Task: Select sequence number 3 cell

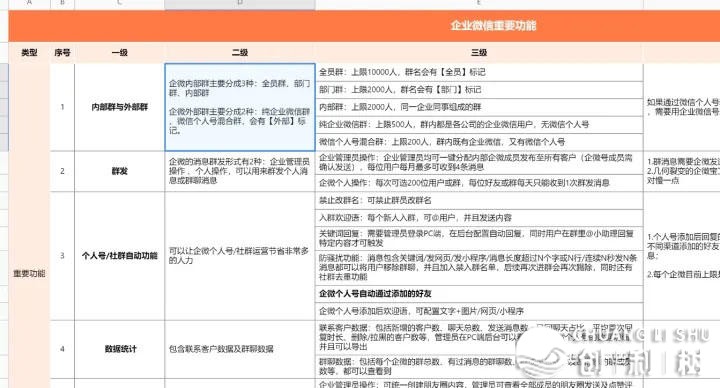Action: click(62, 256)
